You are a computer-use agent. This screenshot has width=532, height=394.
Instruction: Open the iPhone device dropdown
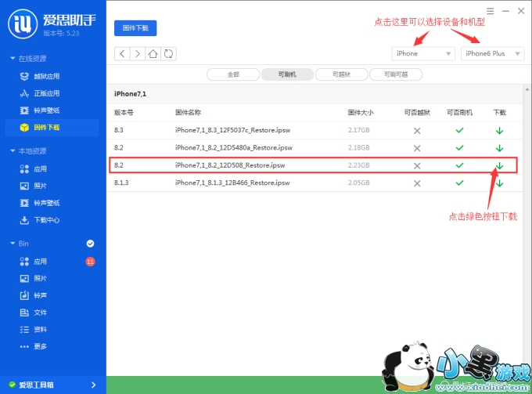(423, 53)
